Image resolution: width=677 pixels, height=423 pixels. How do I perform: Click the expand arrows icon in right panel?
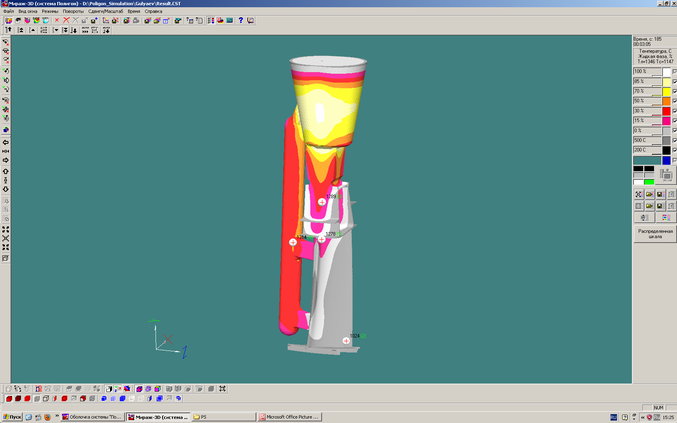coord(639,194)
